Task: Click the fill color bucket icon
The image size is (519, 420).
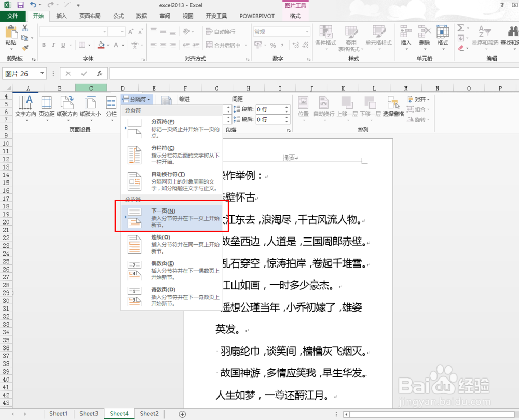Action: [x=101, y=45]
